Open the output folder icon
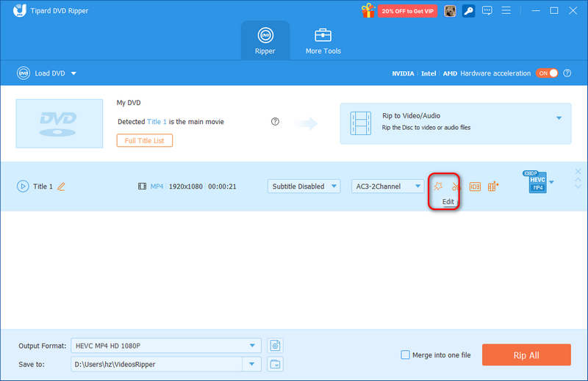The image size is (588, 381). [x=275, y=364]
